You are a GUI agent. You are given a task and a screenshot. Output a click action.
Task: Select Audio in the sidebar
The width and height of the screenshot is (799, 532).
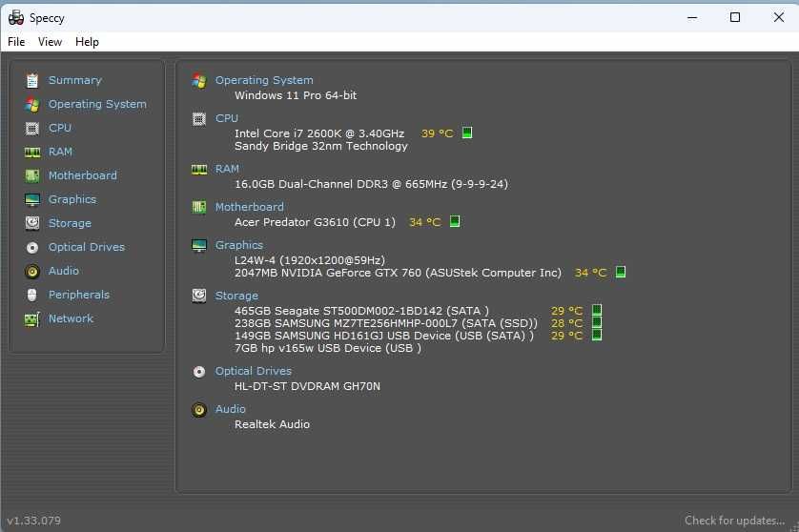63,271
